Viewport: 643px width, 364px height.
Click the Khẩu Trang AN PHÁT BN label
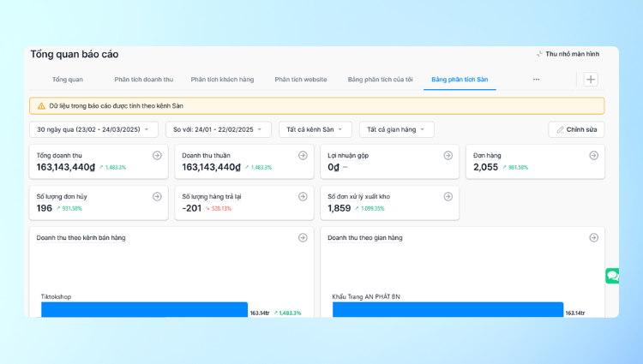[366, 297]
